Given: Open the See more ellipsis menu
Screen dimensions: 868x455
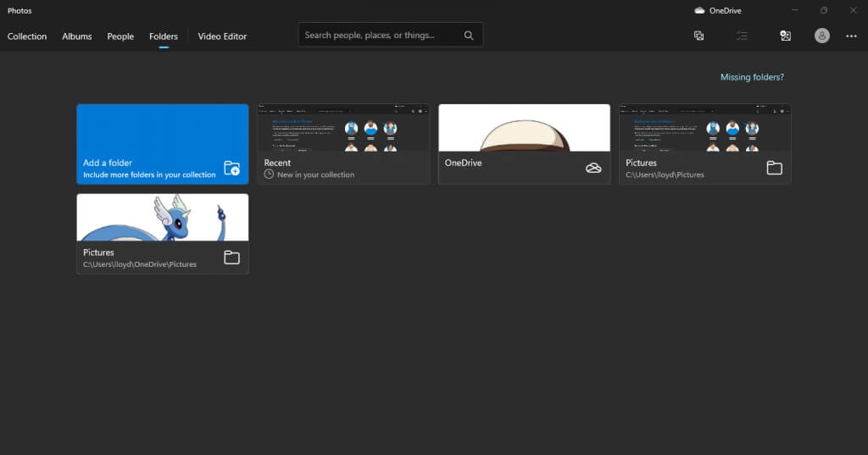Looking at the screenshot, I should [x=851, y=36].
